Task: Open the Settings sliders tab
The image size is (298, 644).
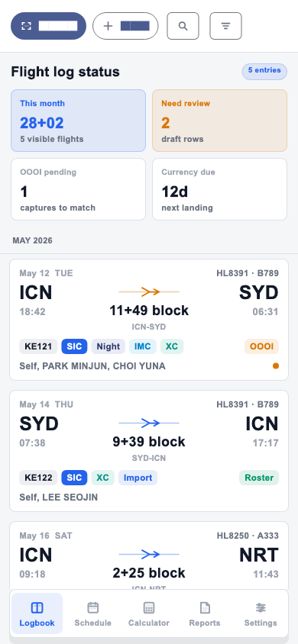Action: click(261, 613)
